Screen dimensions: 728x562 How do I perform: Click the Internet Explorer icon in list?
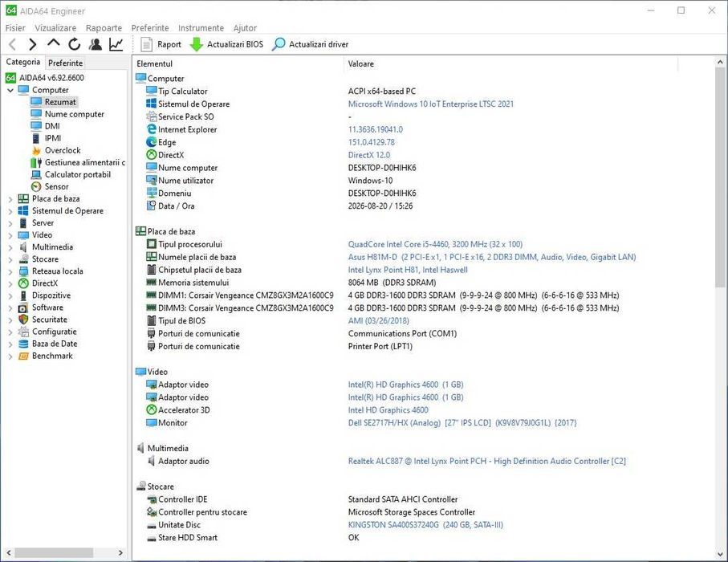click(152, 129)
